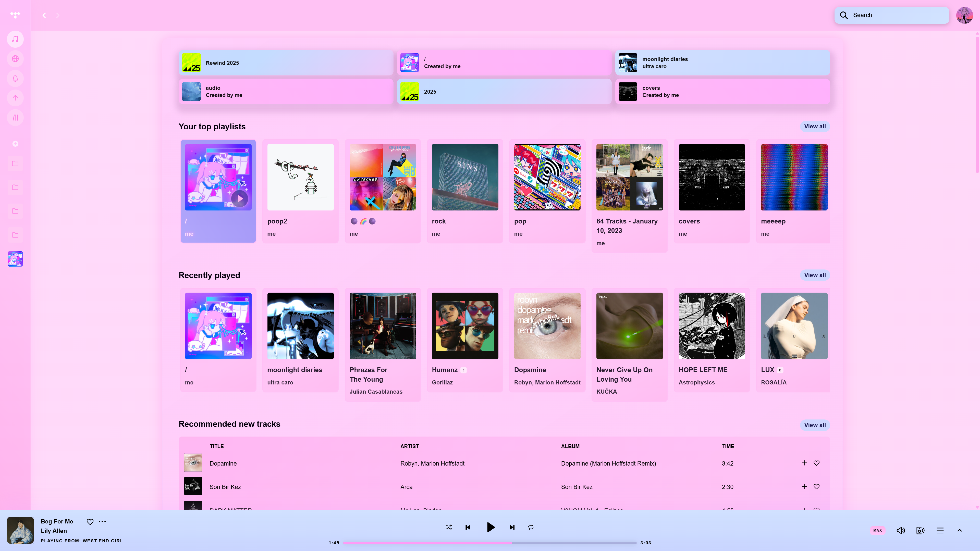980x551 pixels.
Task: Toggle repeat mode
Action: click(531, 528)
